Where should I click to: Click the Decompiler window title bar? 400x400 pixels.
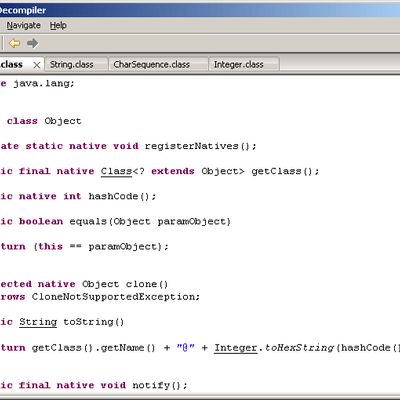click(x=200, y=10)
